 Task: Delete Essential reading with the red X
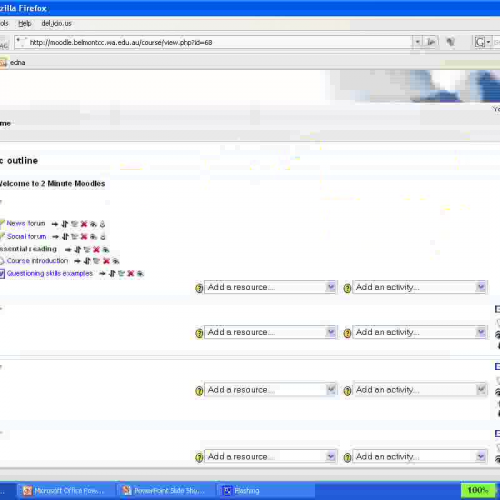(96, 249)
